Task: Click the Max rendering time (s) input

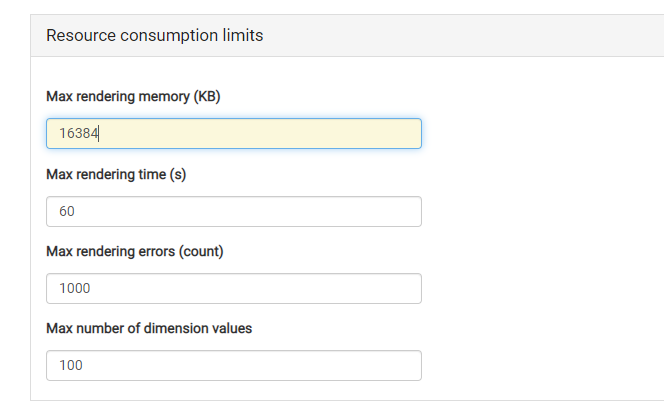Action: pyautogui.click(x=234, y=211)
